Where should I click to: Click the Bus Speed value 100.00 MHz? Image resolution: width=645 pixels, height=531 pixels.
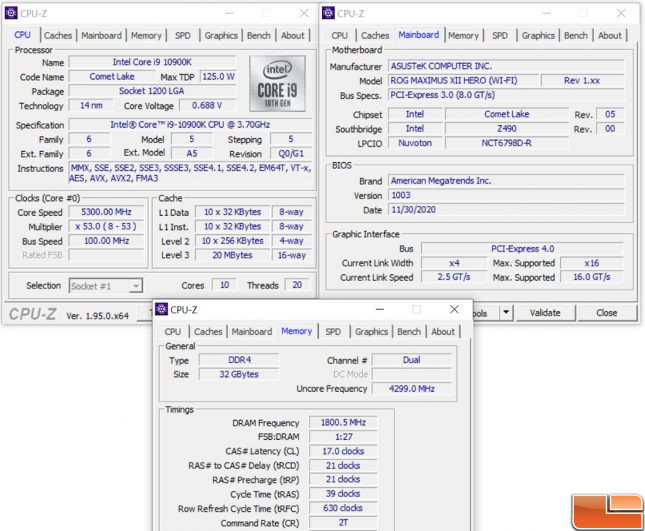point(106,241)
